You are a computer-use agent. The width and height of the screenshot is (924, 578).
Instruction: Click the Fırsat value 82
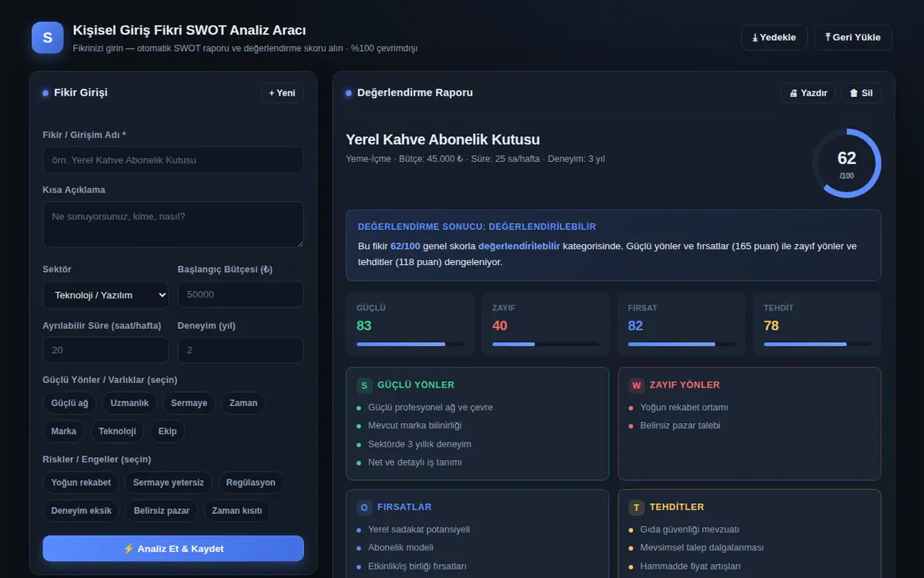click(x=635, y=325)
